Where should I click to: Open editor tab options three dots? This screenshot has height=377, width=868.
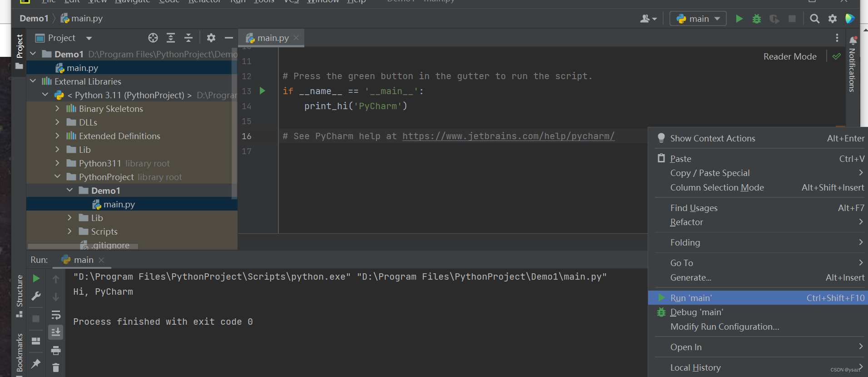click(x=837, y=38)
